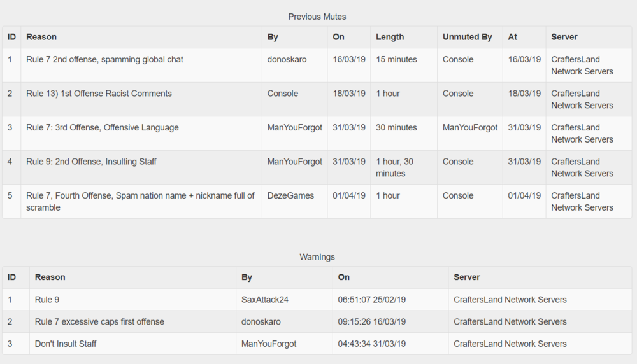
Task: Select the "Rule 7 excessive caps first offense" warning
Action: click(99, 322)
